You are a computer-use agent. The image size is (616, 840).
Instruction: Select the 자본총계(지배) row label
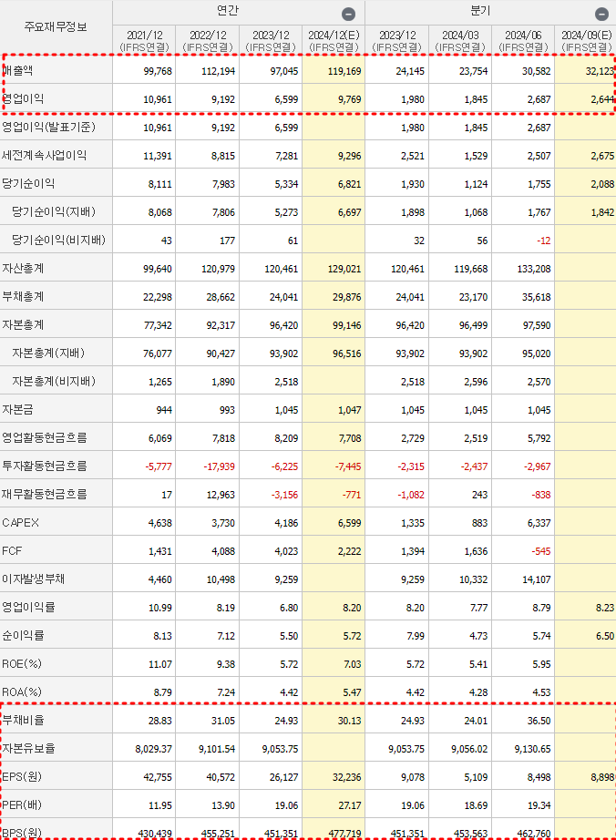[x=48, y=353]
